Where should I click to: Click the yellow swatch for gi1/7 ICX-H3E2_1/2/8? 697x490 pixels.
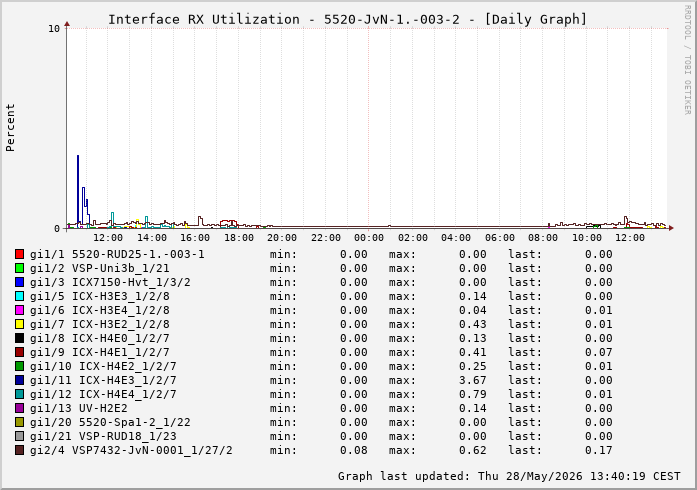[19, 324]
